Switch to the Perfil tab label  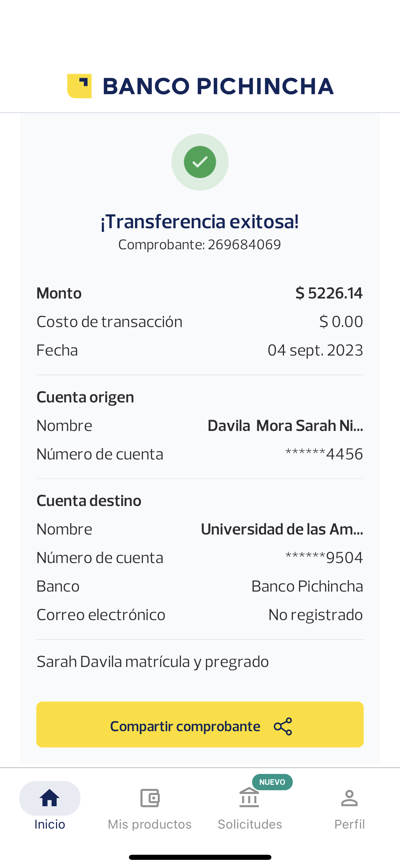[349, 824]
